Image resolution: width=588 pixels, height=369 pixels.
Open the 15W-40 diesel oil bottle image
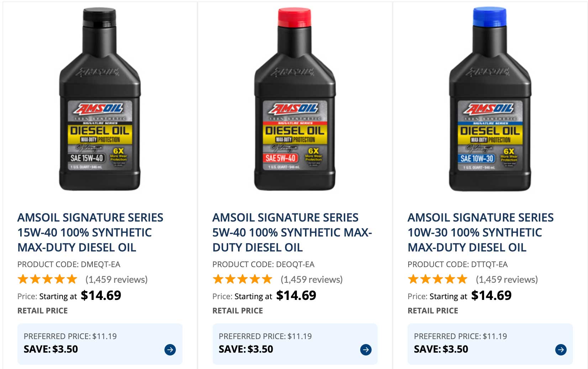[x=100, y=100]
